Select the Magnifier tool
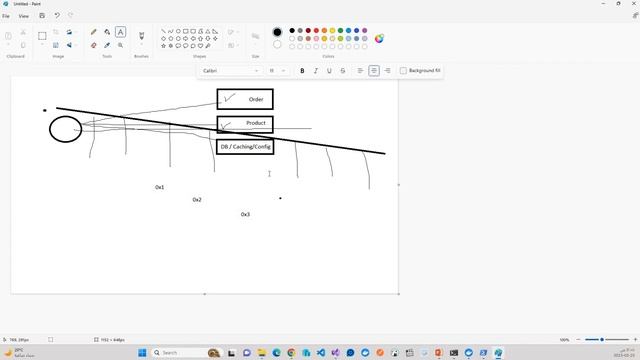The image size is (640, 360). click(120, 45)
